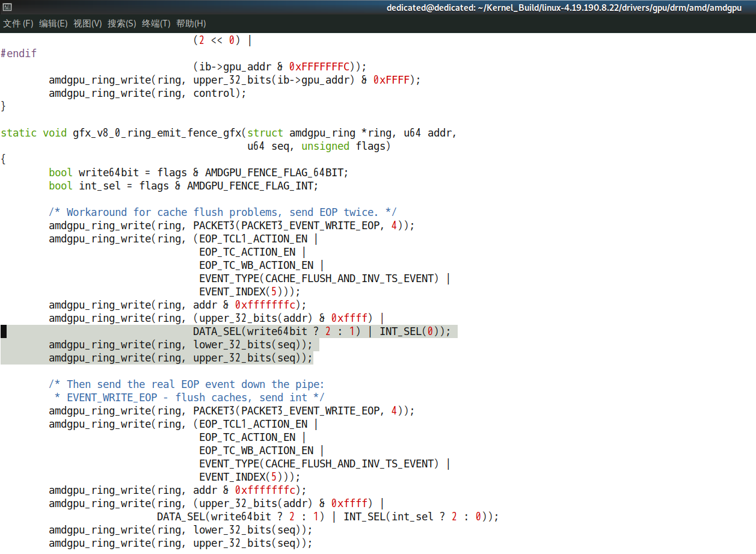Open the 文件(F) menu

coord(18,23)
